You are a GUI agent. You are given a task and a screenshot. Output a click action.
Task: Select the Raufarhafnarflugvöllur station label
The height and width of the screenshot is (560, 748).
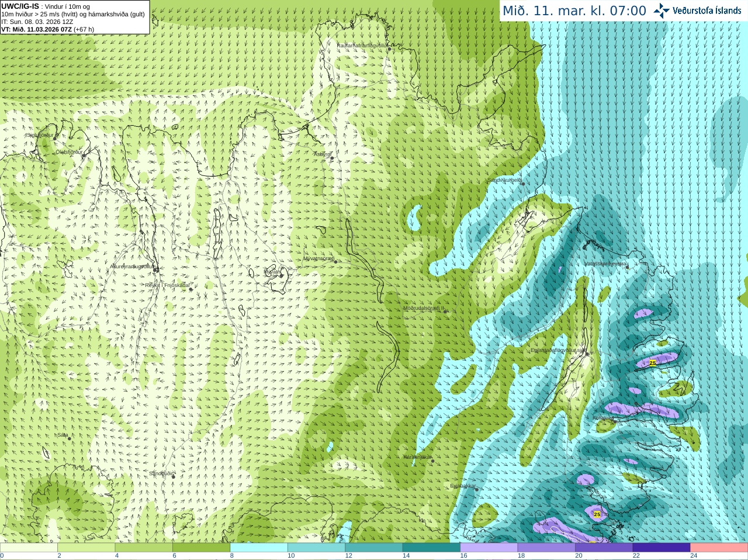362,45
